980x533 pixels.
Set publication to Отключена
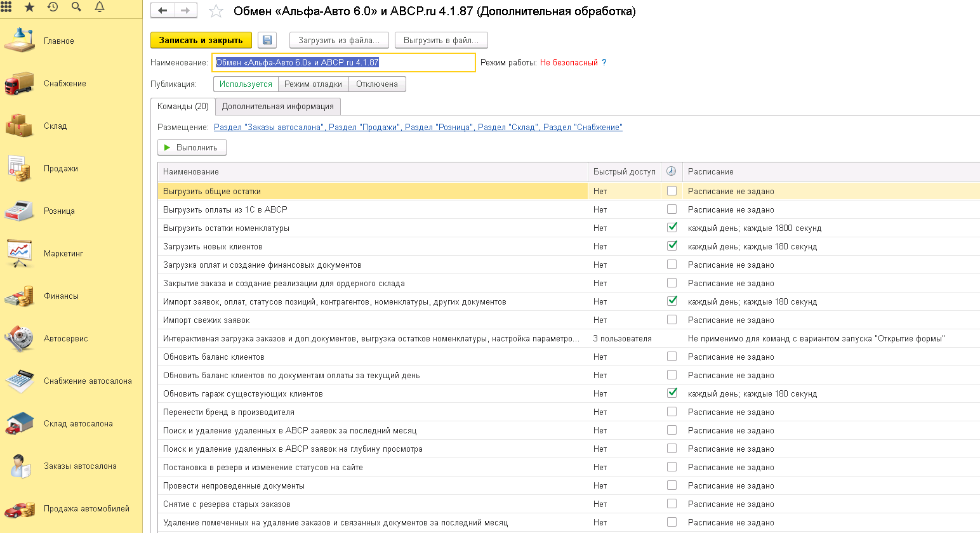click(x=377, y=84)
